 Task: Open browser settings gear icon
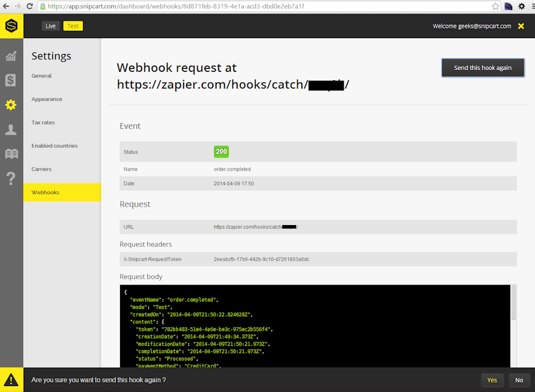click(x=522, y=6)
